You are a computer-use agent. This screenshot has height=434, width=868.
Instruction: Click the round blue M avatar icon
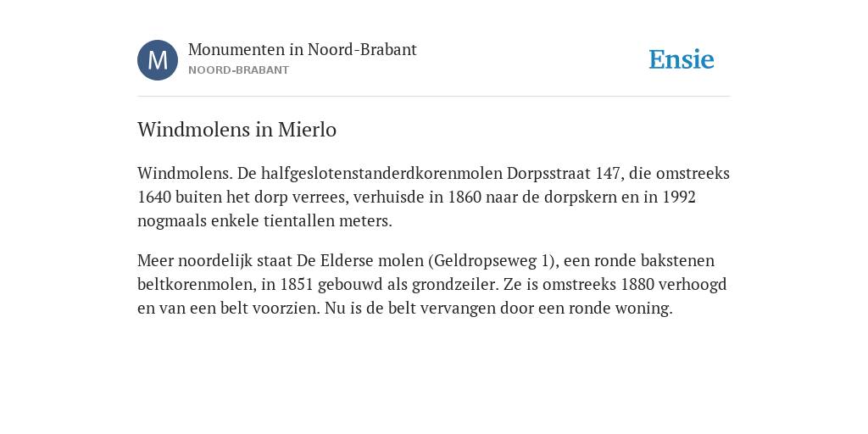pyautogui.click(x=158, y=60)
